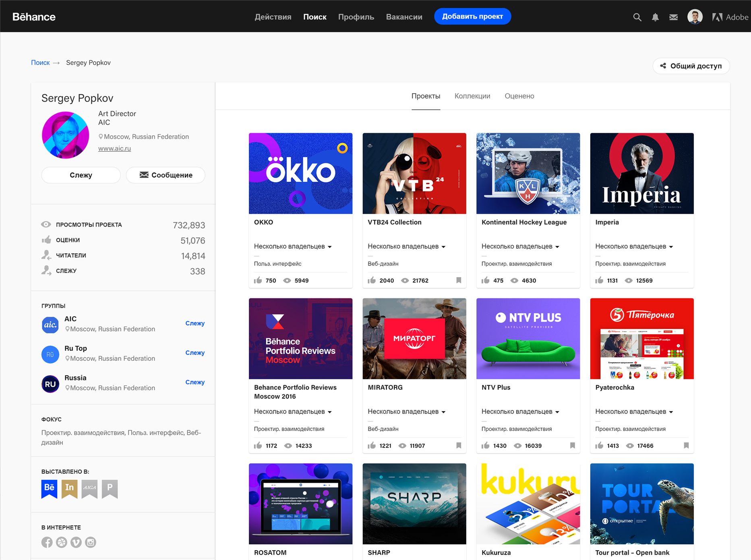Open the www.aic.ru link

[114, 149]
